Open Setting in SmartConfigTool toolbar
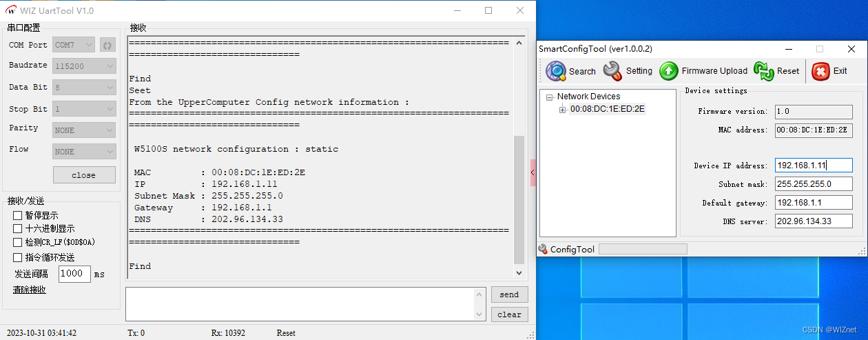The height and width of the screenshot is (340, 868). 628,71
